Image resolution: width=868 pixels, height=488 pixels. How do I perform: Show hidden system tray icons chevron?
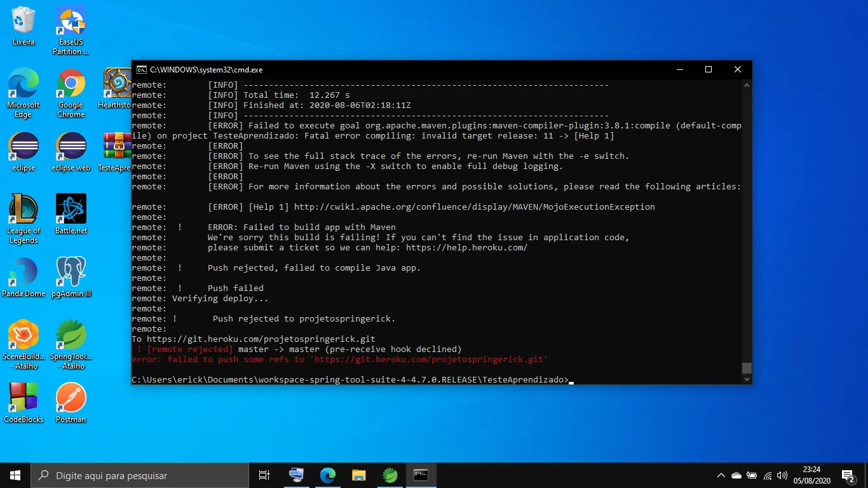(721, 475)
